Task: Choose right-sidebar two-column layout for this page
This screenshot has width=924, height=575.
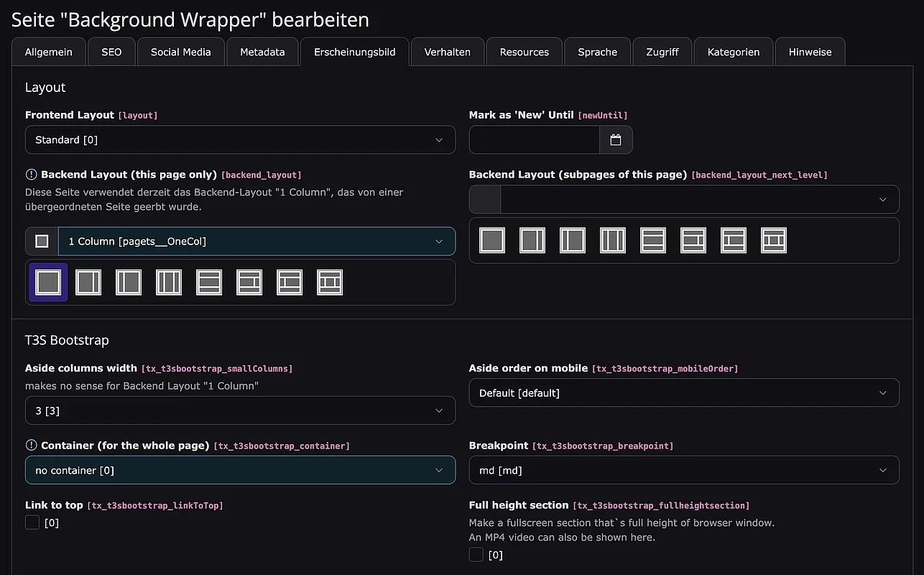Action: pyautogui.click(x=88, y=282)
